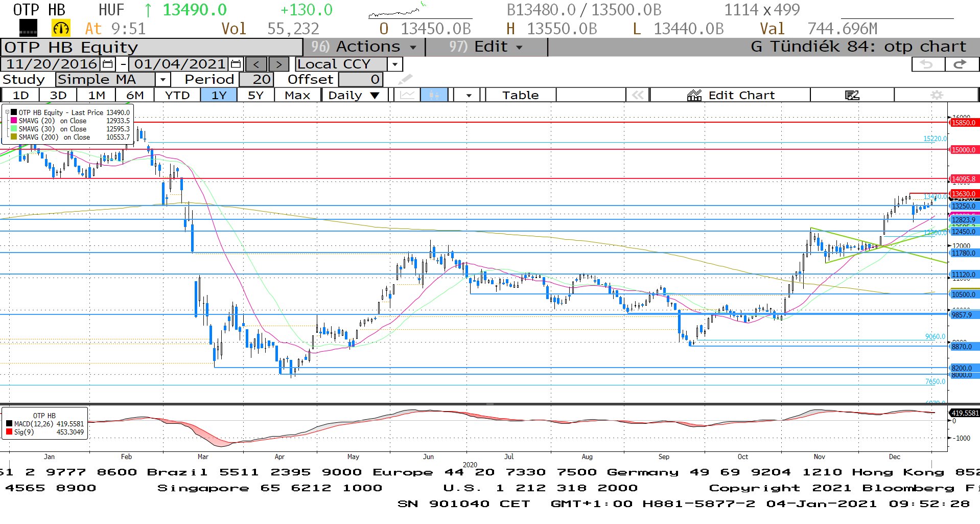
Task: Open the end date calendar picker
Action: 236,64
